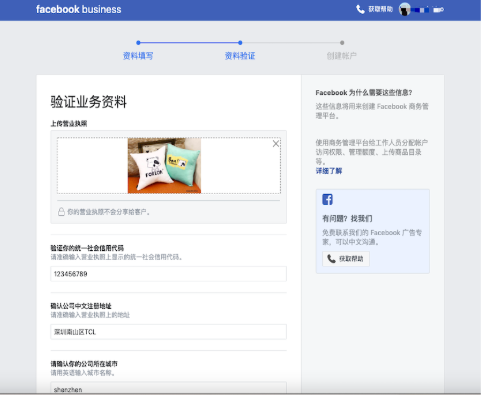
Task: Open the account menu beside username
Action: click(x=439, y=10)
